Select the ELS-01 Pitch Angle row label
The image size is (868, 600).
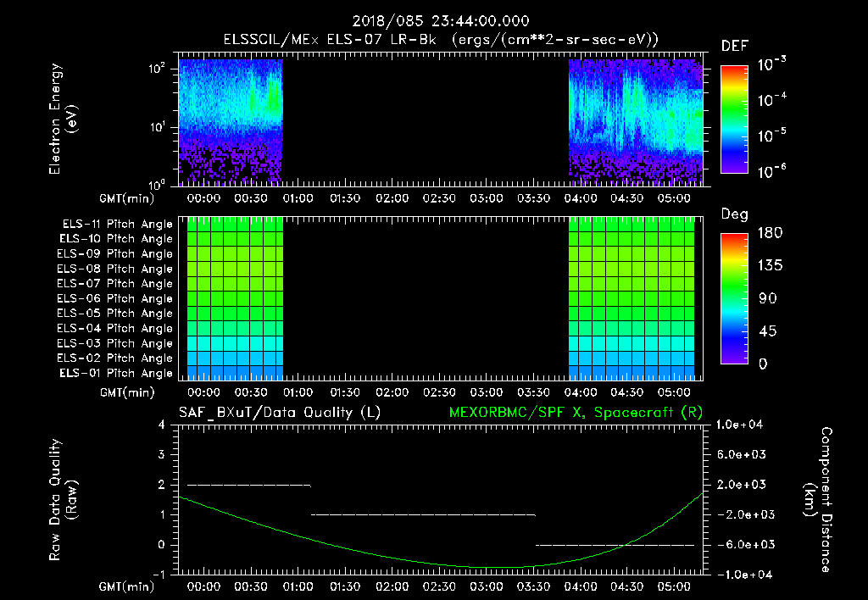(116, 374)
